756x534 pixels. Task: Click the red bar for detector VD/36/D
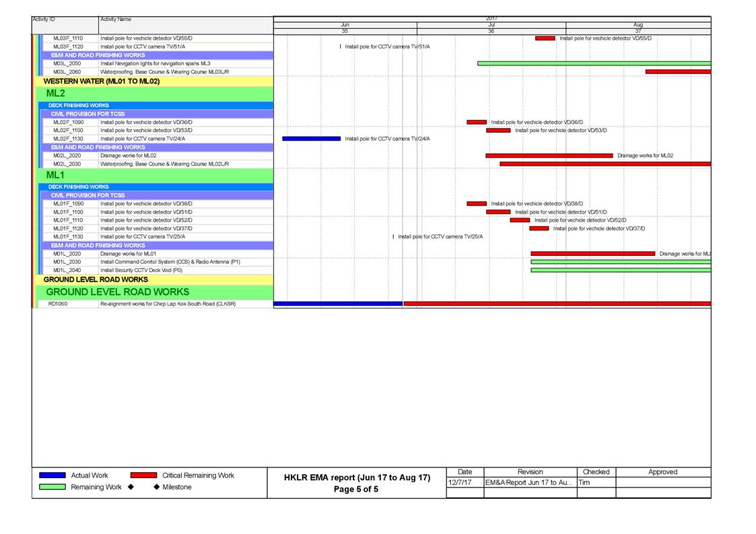(x=477, y=122)
